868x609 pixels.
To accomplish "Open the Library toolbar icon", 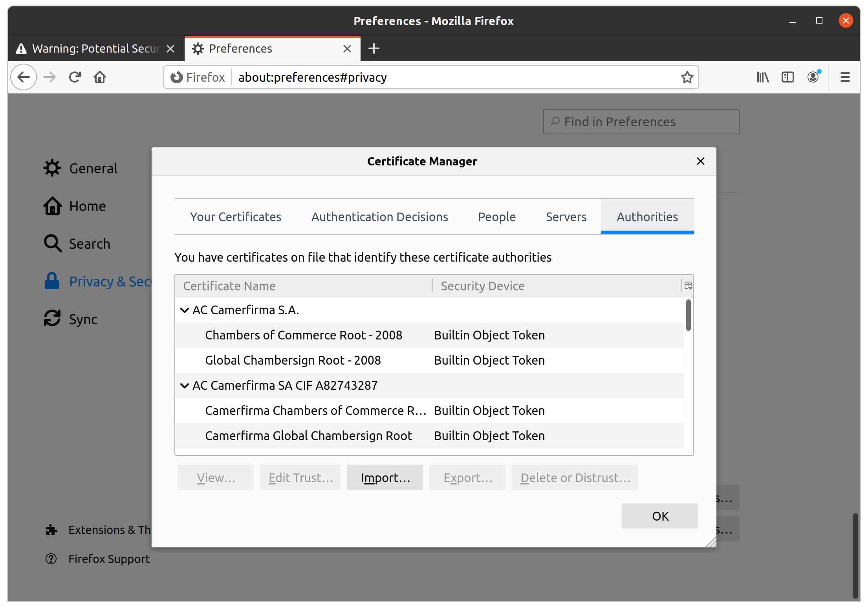I will (762, 77).
